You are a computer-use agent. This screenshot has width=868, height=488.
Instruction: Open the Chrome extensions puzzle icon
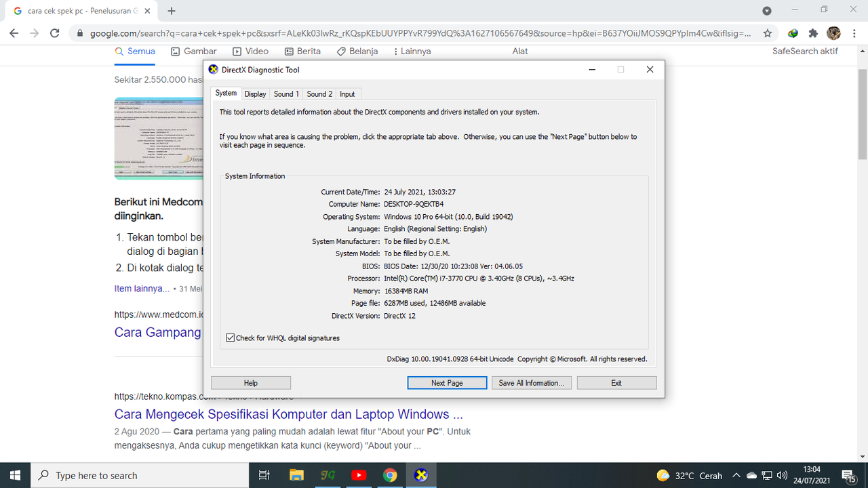813,33
